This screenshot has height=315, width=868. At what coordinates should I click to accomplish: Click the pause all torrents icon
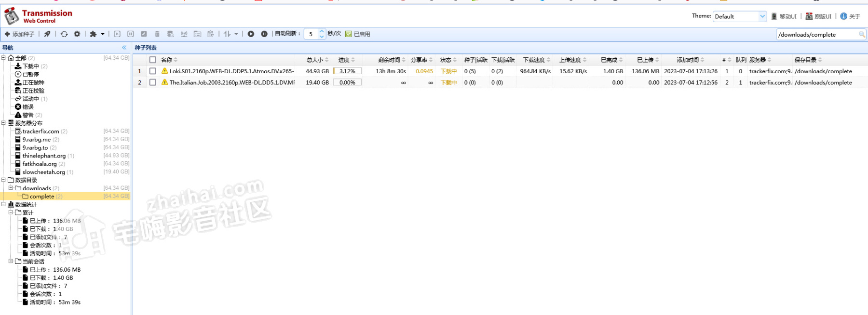point(264,34)
